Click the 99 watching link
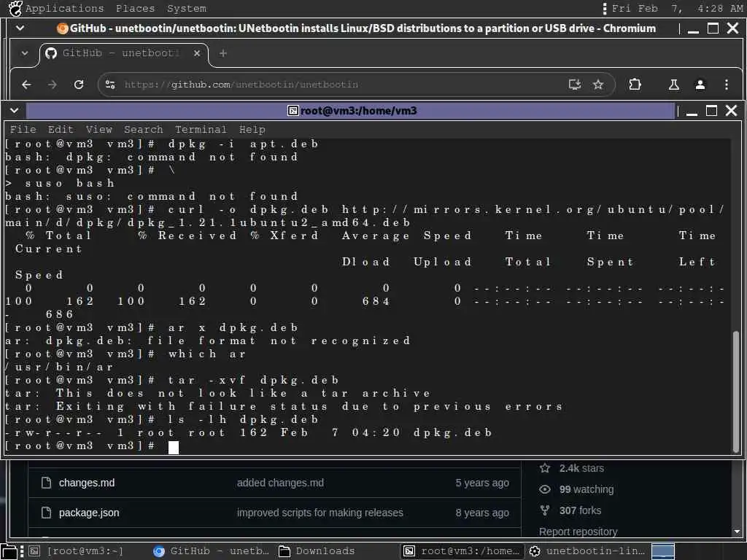The width and height of the screenshot is (747, 560). pos(587,489)
